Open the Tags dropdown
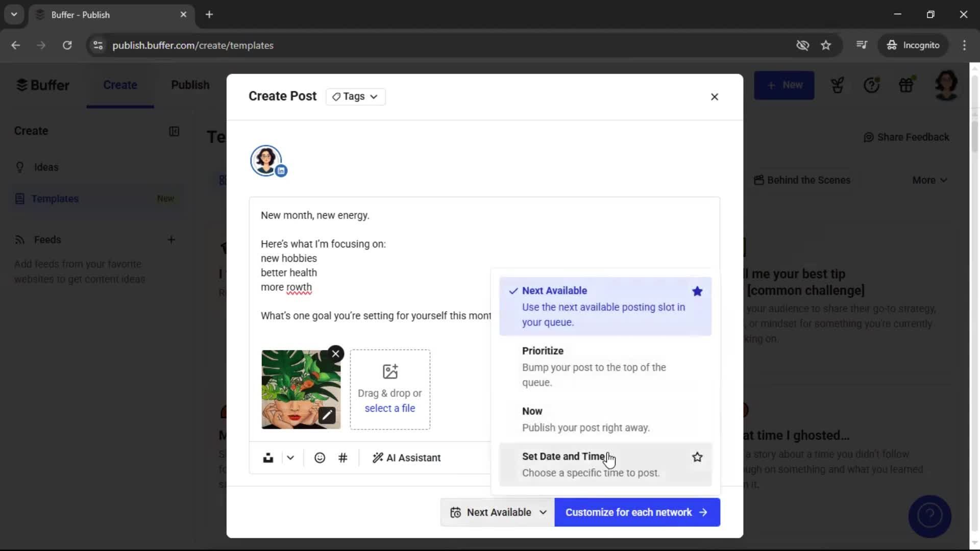The image size is (980, 551). [x=355, y=96]
